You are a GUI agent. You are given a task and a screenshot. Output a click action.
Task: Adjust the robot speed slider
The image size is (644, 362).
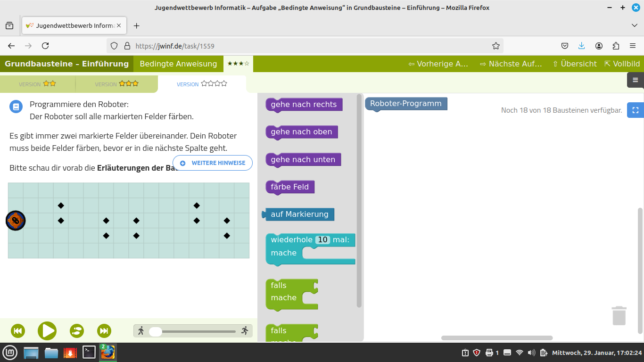(155, 331)
